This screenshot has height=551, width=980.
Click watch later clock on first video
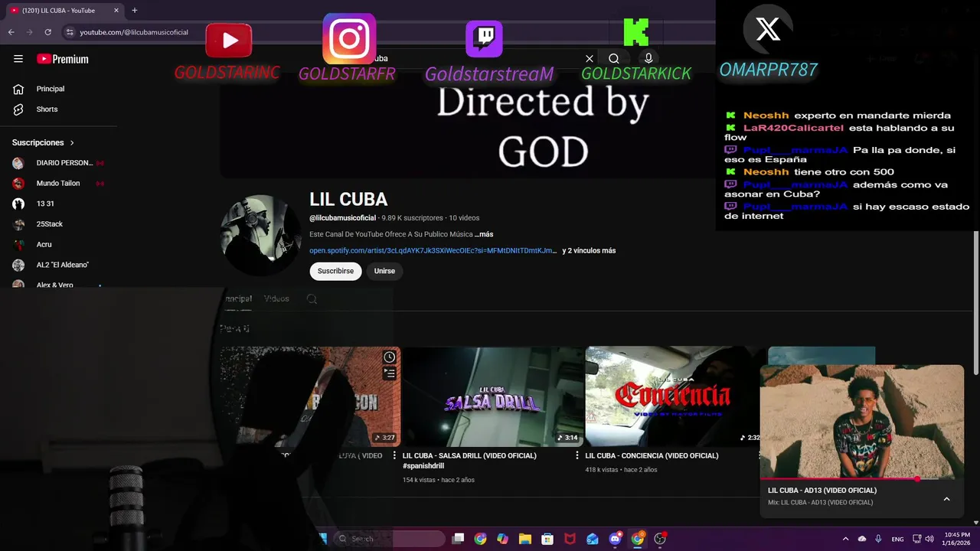point(390,357)
